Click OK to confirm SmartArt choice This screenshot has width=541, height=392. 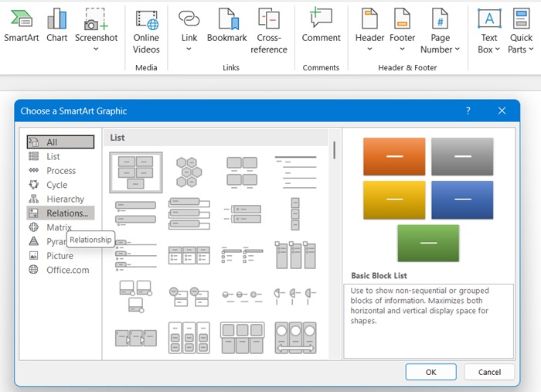(x=431, y=372)
